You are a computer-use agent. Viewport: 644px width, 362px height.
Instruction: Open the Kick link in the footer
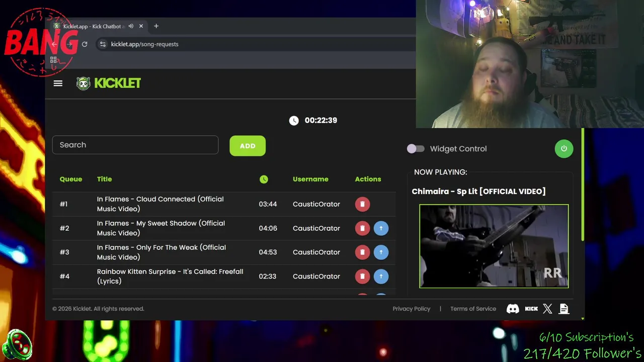[x=531, y=309]
